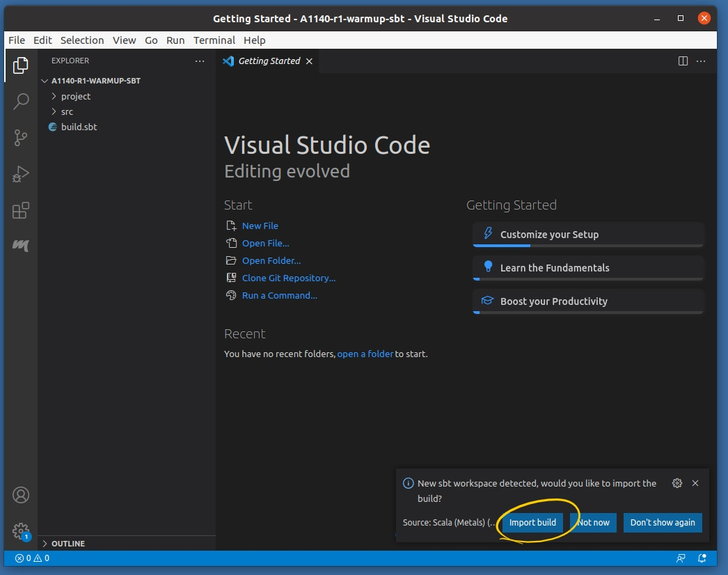Open the Extensions view
Viewport: 728px width, 575px height.
pyautogui.click(x=21, y=210)
